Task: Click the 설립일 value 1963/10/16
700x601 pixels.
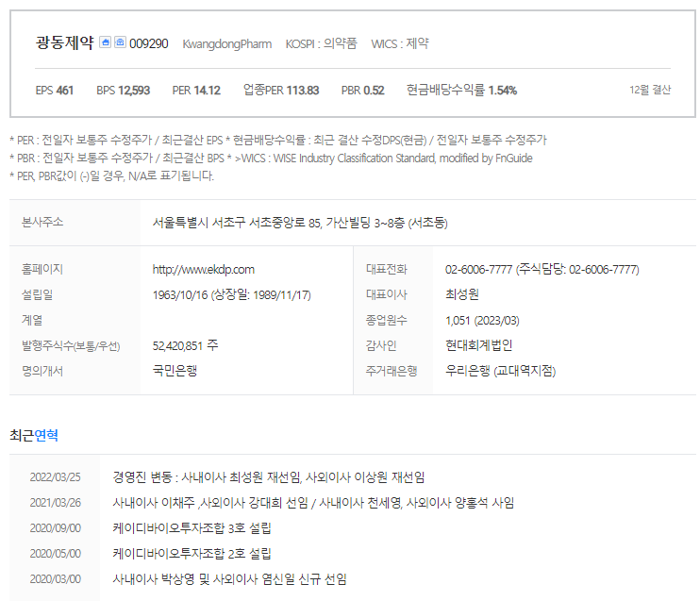Action: (x=232, y=294)
